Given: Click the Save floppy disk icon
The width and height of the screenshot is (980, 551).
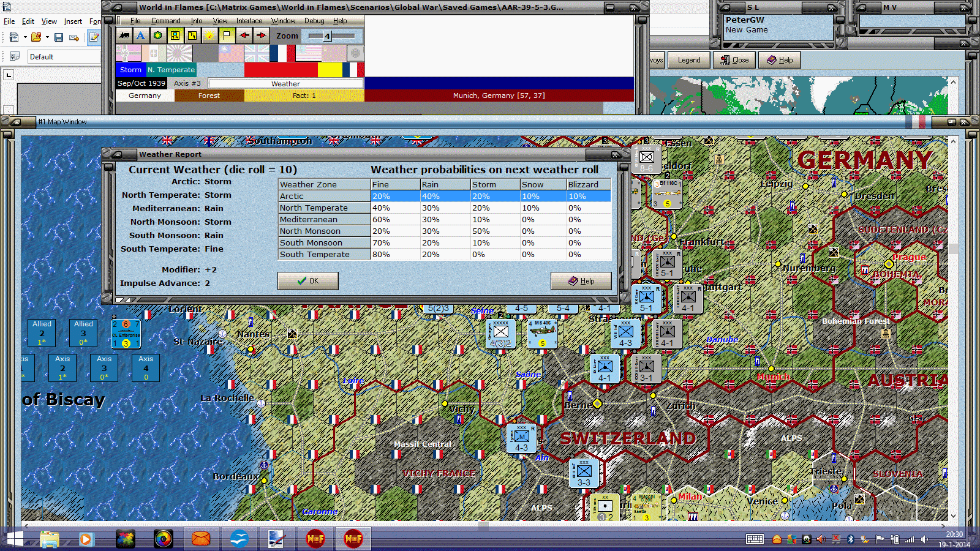Looking at the screenshot, I should tap(59, 37).
